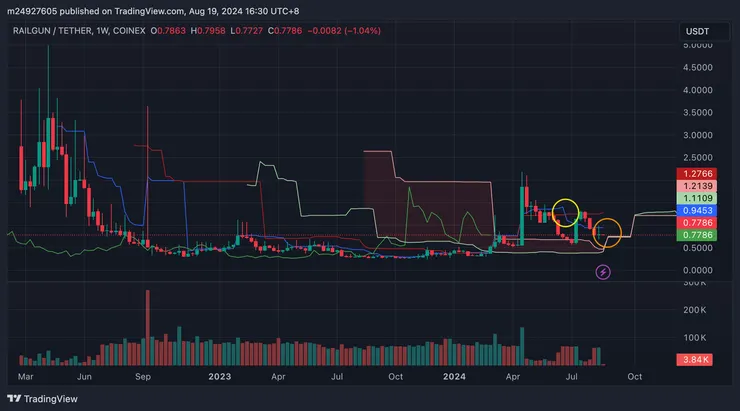Click the 2.5000 price axis label
The height and width of the screenshot is (411, 740).
[698, 158]
